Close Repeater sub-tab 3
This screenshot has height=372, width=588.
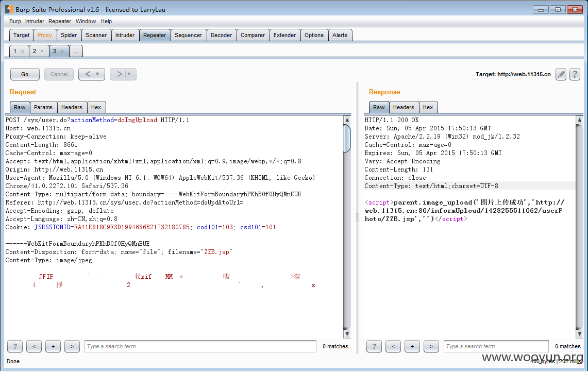(62, 52)
